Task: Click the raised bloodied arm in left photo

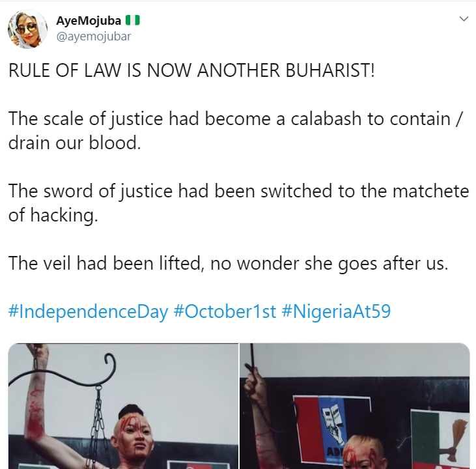Action: coord(38,395)
